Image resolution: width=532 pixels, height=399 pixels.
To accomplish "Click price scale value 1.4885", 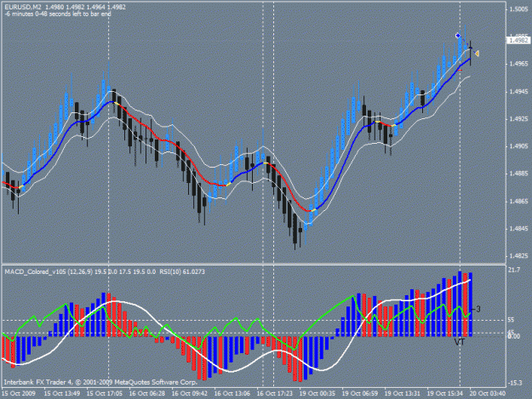I will 518,174.
